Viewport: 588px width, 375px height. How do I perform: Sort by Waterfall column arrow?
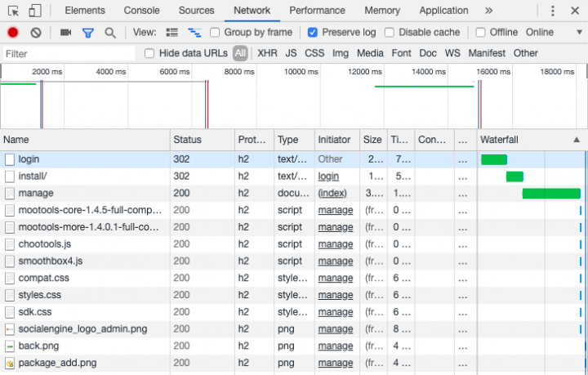[577, 140]
